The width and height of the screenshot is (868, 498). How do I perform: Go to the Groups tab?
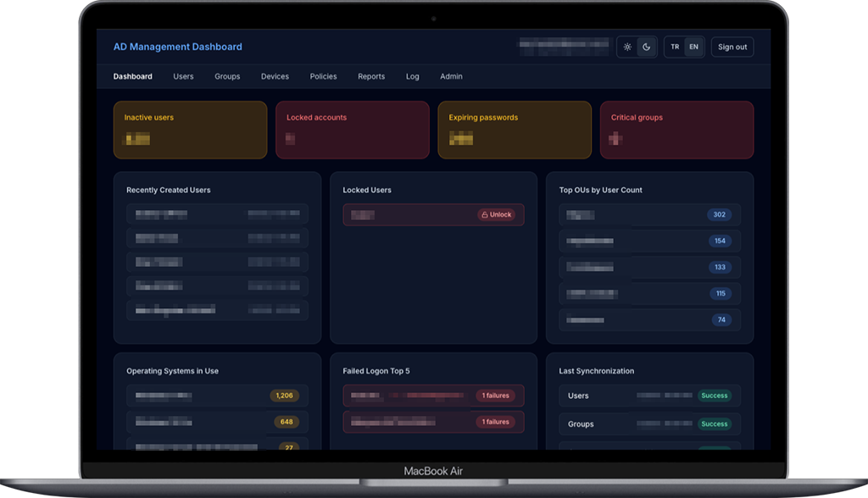point(227,76)
